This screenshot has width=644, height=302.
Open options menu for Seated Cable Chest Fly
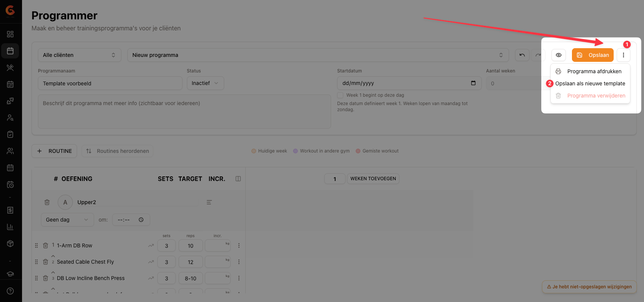[x=239, y=262]
